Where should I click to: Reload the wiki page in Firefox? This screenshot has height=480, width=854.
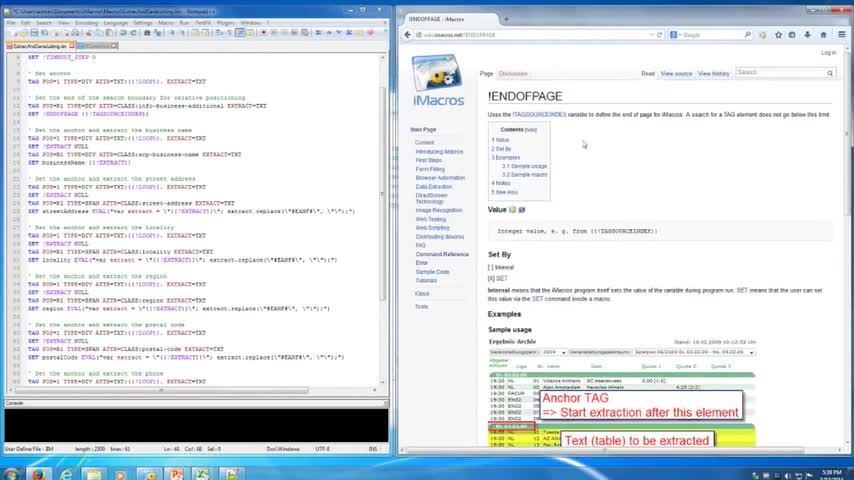[x=660, y=35]
